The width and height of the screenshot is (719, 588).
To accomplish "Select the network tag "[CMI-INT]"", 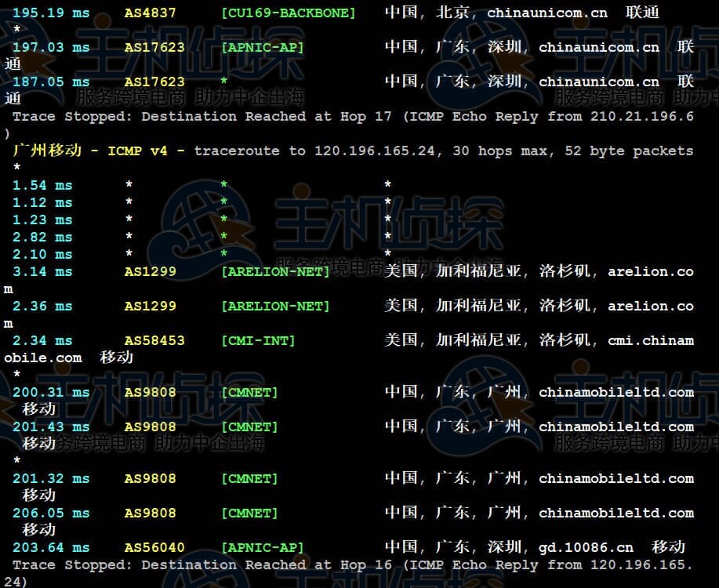I will [x=258, y=341].
